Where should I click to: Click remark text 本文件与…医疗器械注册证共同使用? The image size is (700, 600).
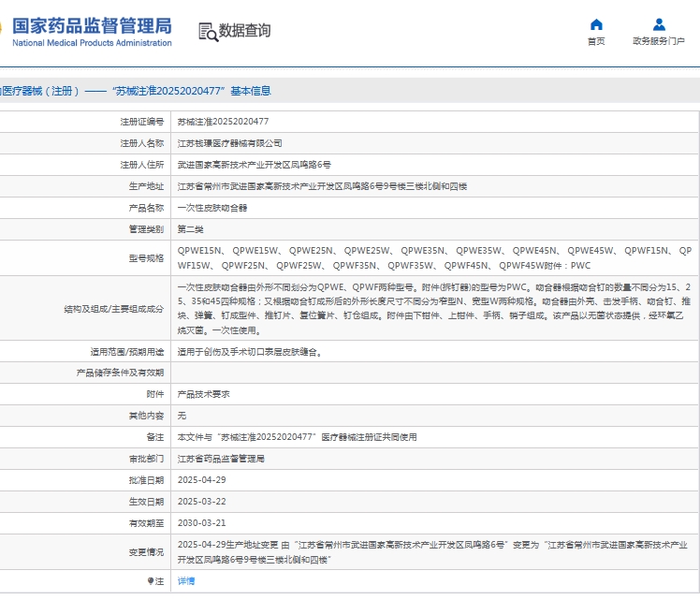(298, 437)
